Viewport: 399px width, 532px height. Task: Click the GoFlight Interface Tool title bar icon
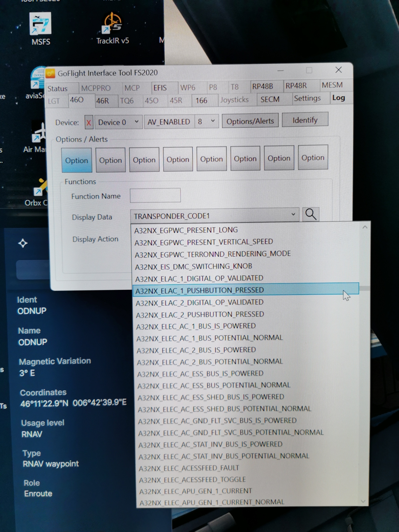click(x=50, y=73)
